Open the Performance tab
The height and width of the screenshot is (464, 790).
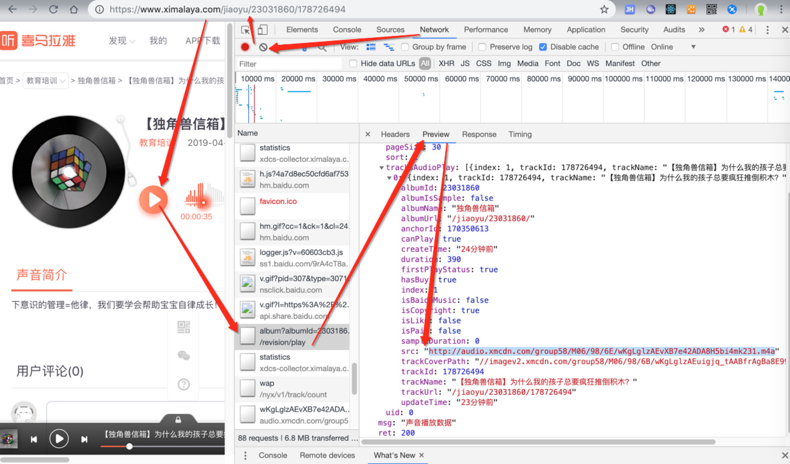[486, 30]
